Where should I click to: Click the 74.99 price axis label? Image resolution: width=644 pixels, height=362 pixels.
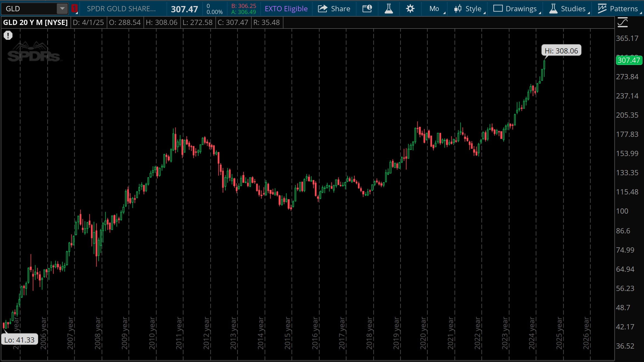(625, 250)
